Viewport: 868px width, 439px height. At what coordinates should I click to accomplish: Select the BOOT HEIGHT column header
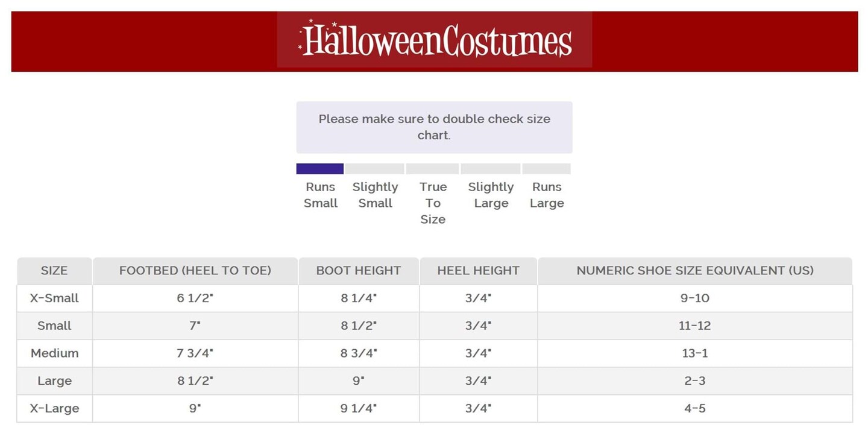pyautogui.click(x=359, y=271)
